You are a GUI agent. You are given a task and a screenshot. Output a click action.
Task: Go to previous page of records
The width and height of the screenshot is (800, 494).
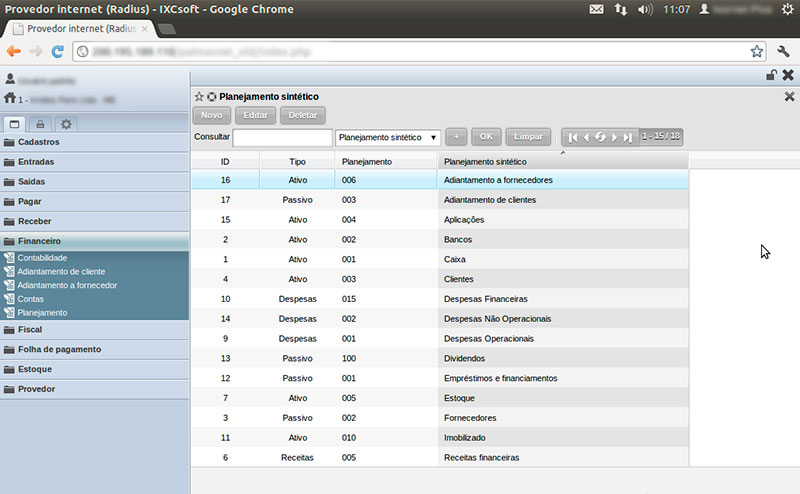[586, 137]
